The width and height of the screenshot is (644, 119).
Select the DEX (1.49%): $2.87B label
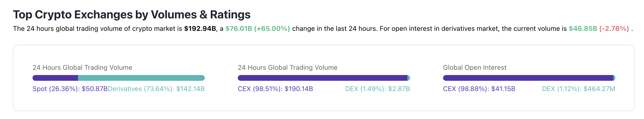[x=378, y=89]
